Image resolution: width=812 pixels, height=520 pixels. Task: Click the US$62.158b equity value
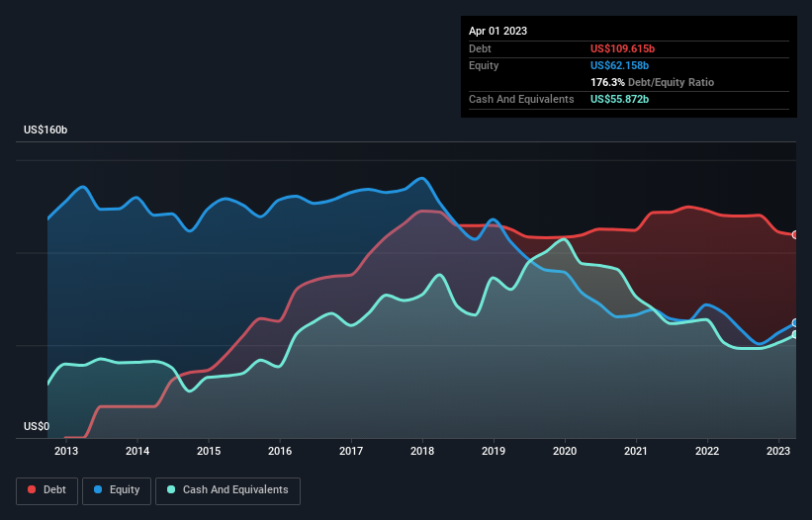[x=619, y=65]
